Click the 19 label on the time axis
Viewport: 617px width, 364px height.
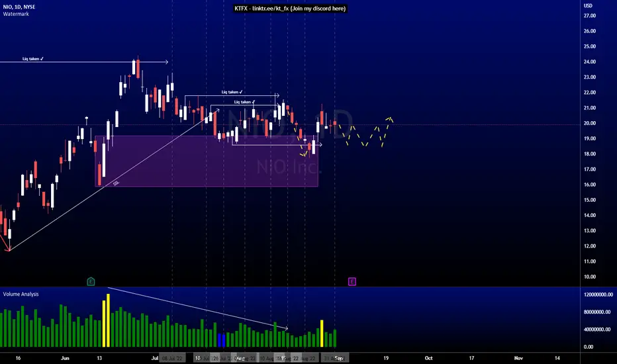tap(386, 358)
